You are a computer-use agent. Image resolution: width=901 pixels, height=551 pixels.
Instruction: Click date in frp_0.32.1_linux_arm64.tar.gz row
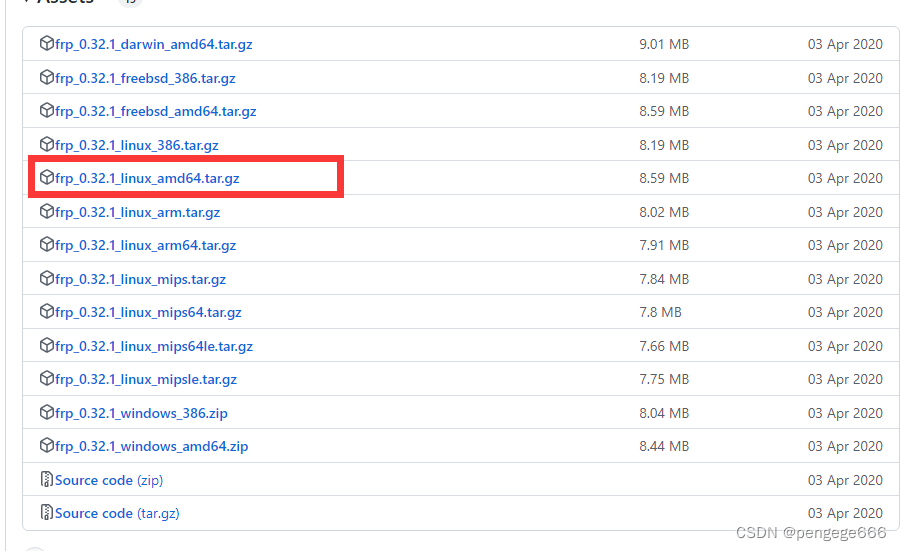coord(845,245)
